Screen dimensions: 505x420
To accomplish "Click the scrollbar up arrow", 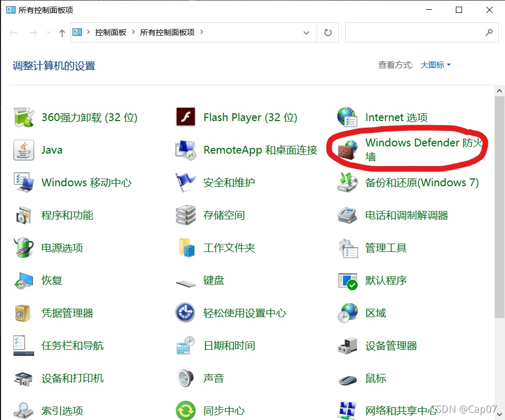I will pos(499,91).
